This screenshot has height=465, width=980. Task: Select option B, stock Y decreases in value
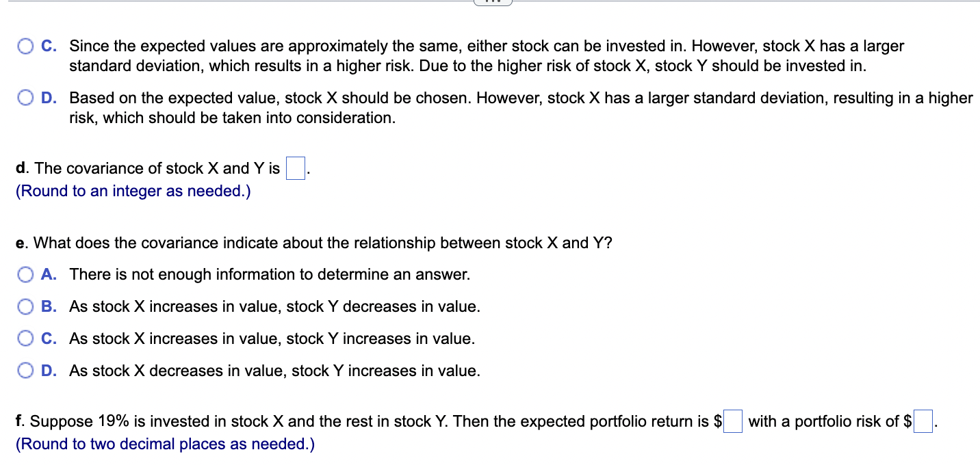(x=25, y=306)
